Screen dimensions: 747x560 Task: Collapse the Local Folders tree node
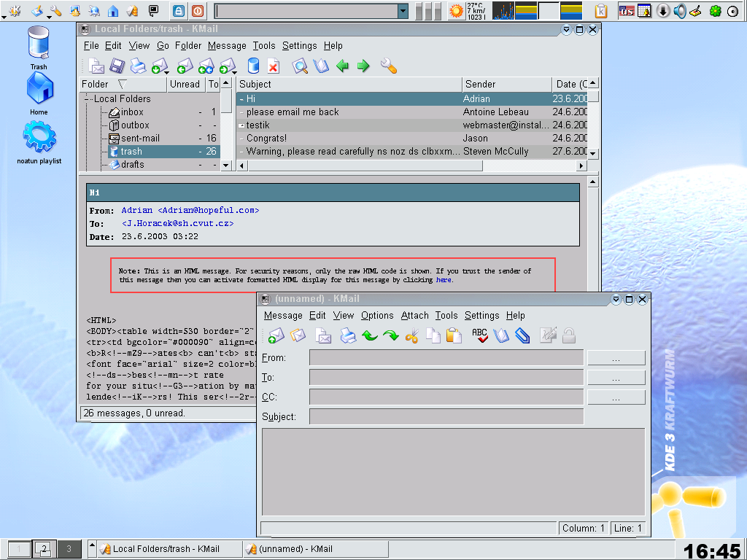coord(87,99)
